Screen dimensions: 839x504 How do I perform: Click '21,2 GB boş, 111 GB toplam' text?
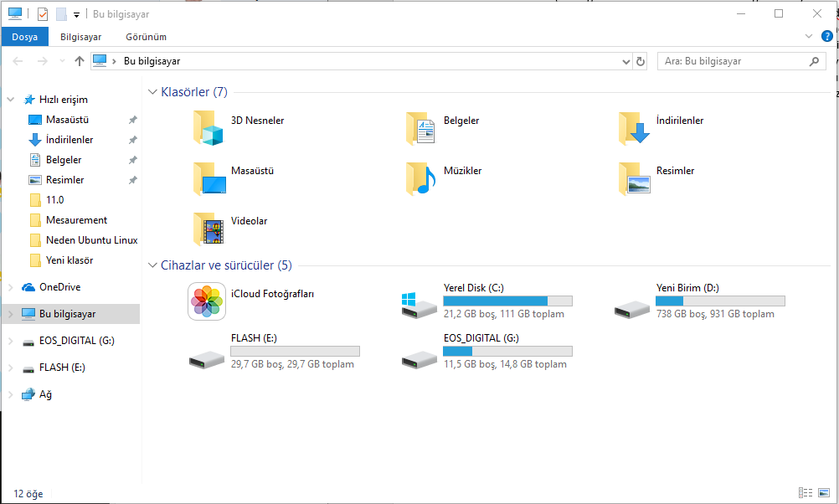(503, 314)
